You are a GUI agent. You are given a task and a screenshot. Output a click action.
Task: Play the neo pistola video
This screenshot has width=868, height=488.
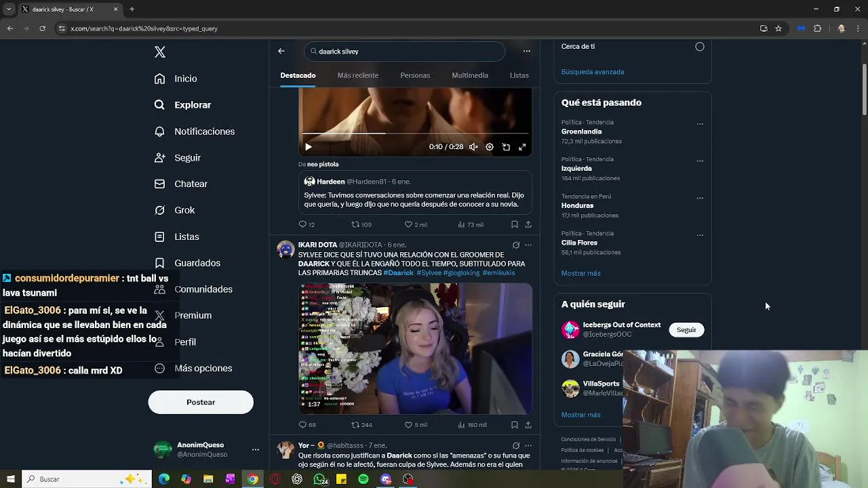pos(308,147)
